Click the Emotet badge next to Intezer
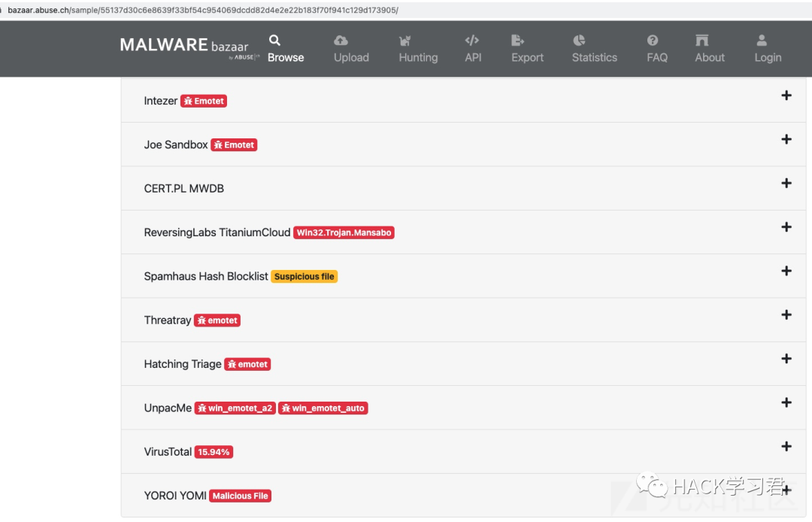812x522 pixels. 204,101
